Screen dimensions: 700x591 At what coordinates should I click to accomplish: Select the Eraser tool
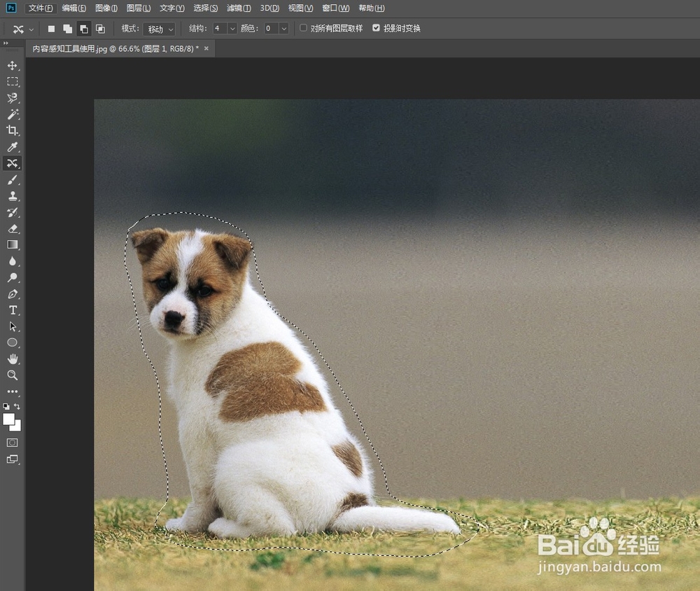[x=13, y=229]
